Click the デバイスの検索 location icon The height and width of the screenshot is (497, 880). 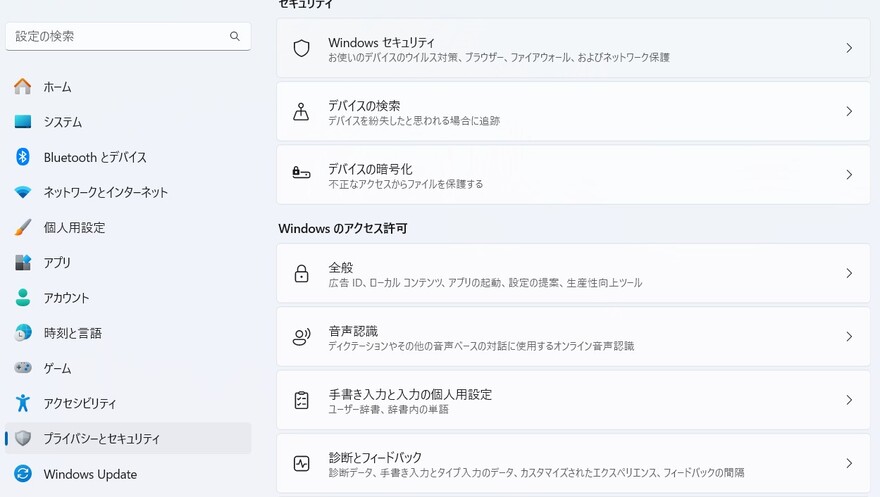click(301, 112)
